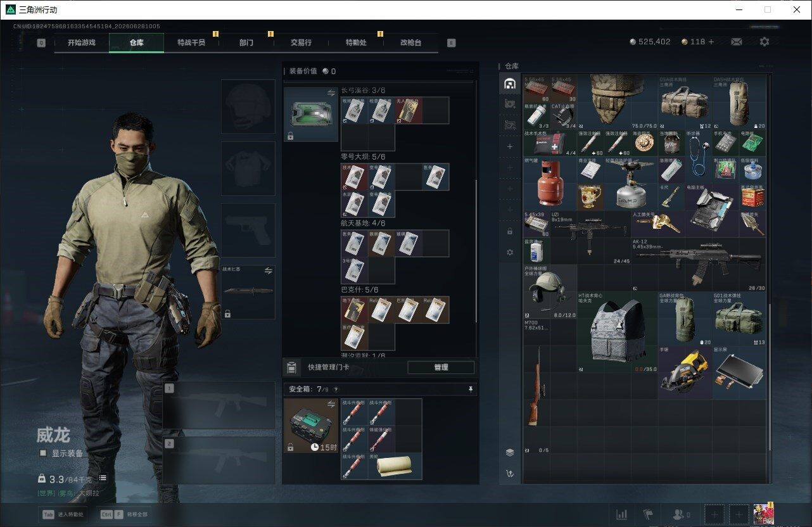Select the golden key item
Viewport: 812px width, 527px height.
(x=658, y=224)
